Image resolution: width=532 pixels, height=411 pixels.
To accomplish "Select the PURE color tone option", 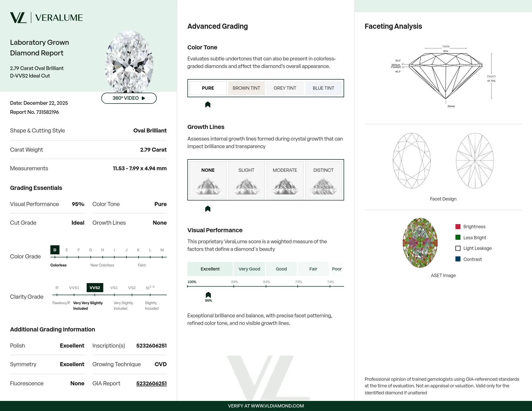I will tap(208, 88).
